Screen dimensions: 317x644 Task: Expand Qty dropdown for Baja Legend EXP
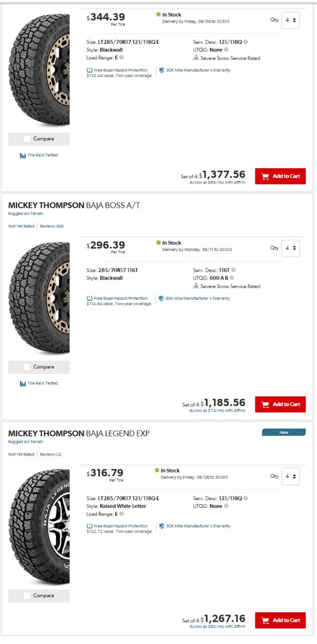(290, 476)
